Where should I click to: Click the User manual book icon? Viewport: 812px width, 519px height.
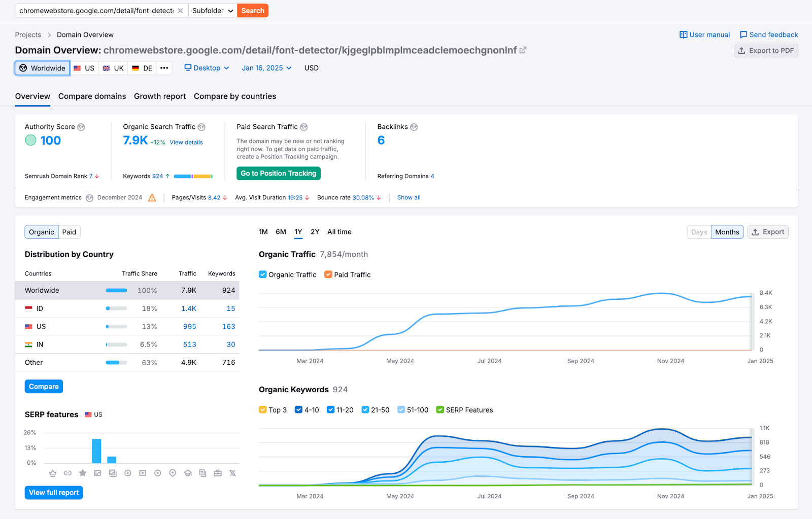(x=683, y=35)
